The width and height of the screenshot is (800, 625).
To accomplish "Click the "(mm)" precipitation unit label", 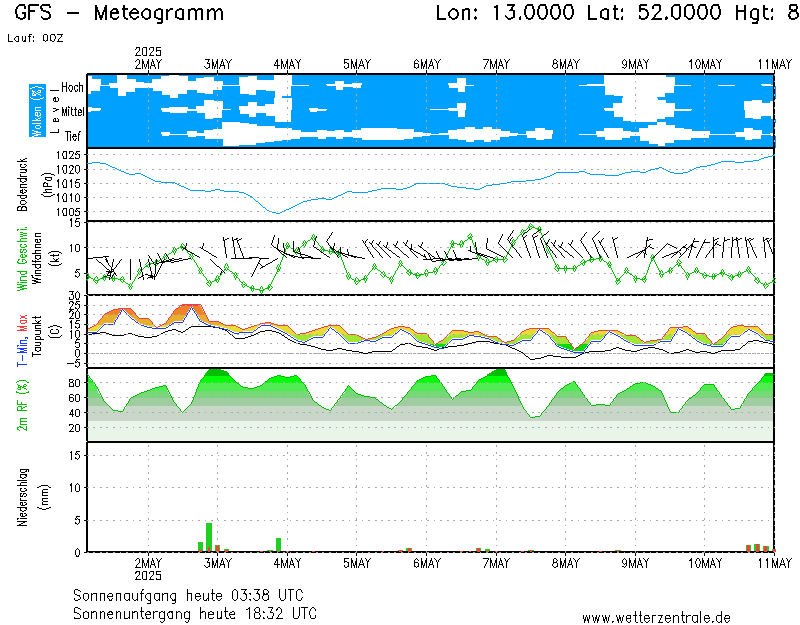I will (x=45, y=497).
